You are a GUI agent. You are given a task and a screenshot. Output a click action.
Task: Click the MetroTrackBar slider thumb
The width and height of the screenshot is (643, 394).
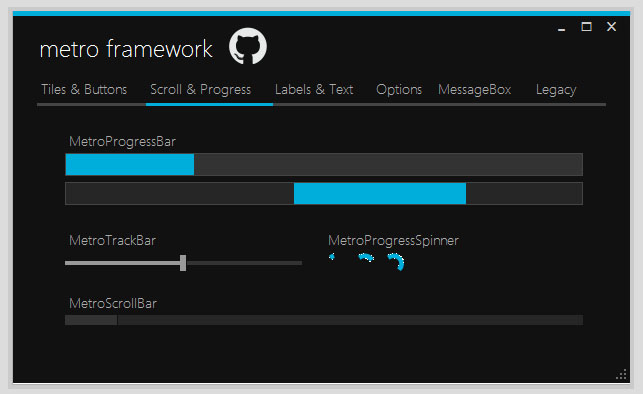coord(183,263)
